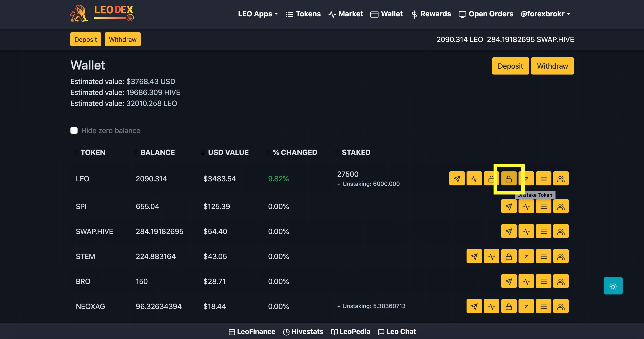
Task: Click the send icon in the SWAP.HIVE row
Action: click(509, 231)
